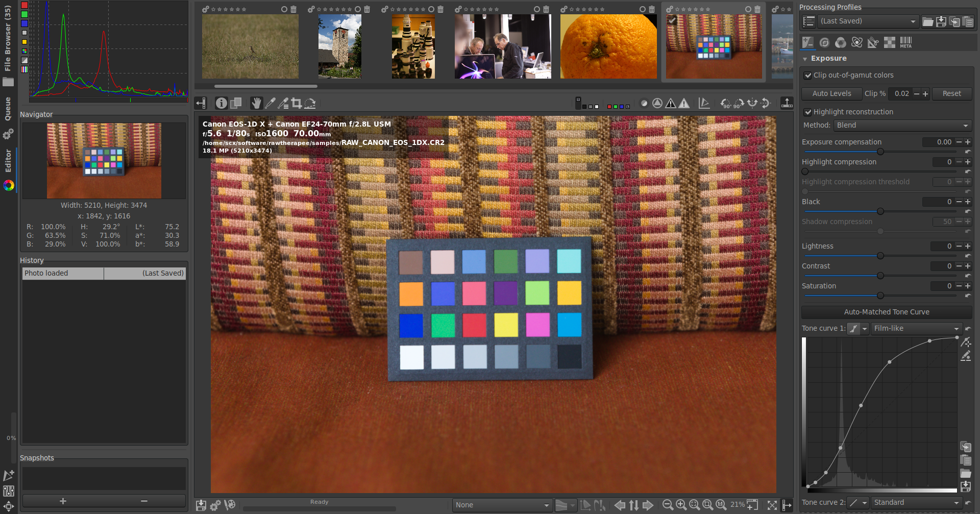Collapse the Exposure section expander
This screenshot has height=514, width=980.
(805, 59)
